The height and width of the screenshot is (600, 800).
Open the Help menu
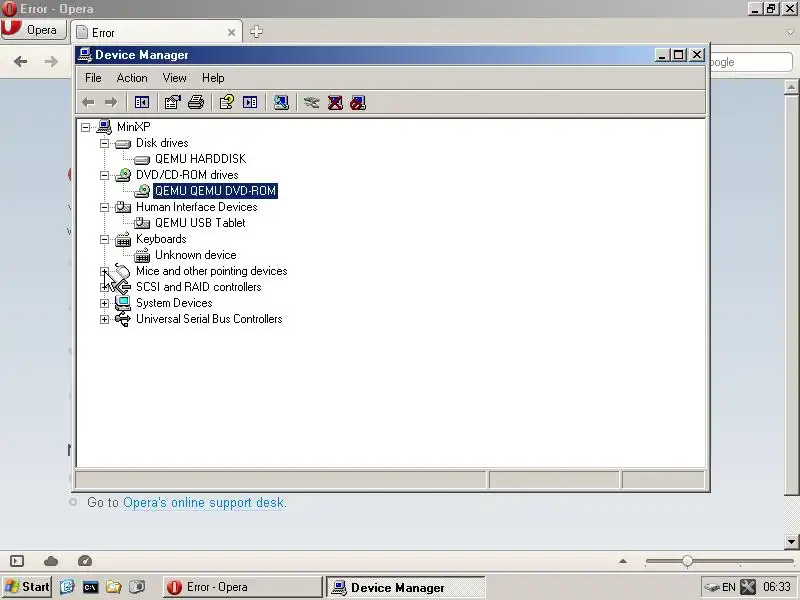[213, 78]
